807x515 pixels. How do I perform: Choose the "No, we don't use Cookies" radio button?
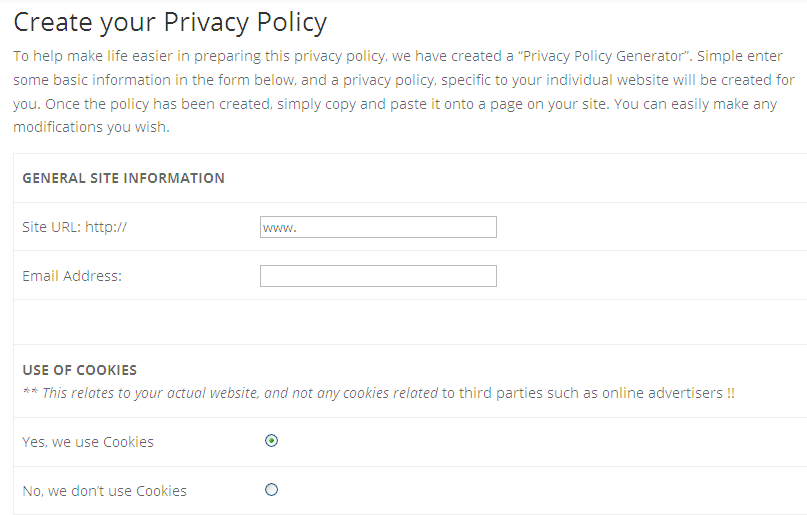pos(271,490)
